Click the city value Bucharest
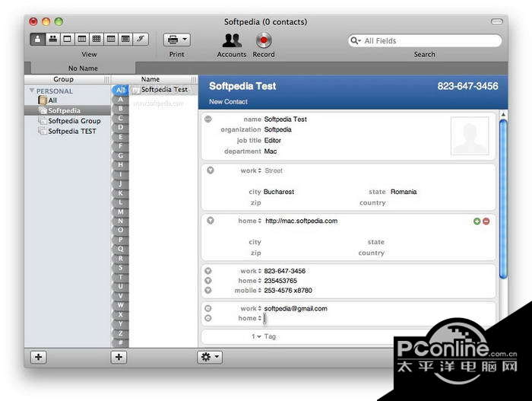This screenshot has width=532, height=401. (279, 192)
